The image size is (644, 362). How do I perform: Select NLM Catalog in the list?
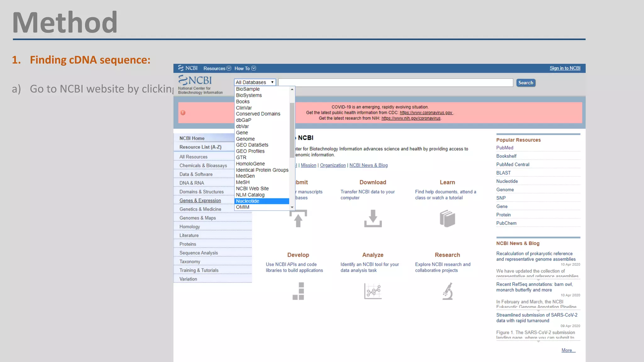click(x=262, y=195)
